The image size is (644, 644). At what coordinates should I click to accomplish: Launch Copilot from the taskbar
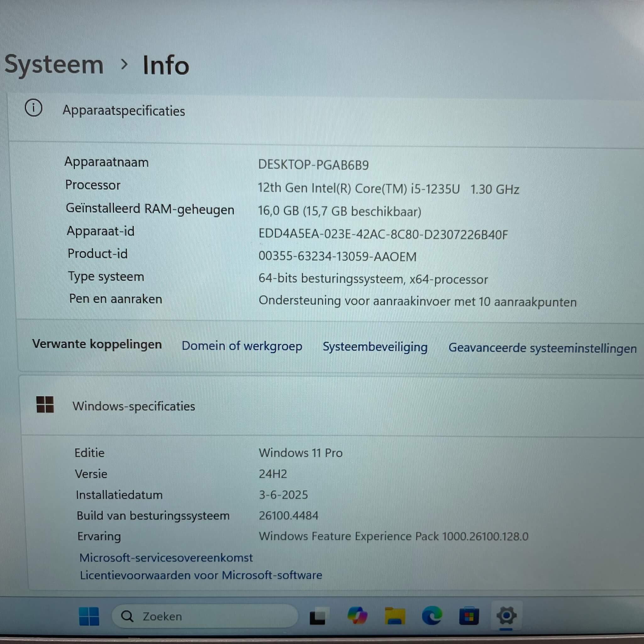click(x=357, y=616)
